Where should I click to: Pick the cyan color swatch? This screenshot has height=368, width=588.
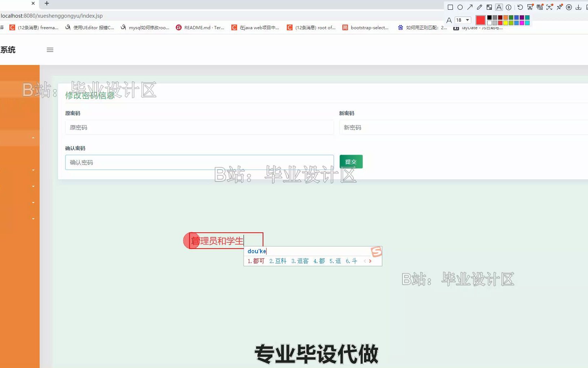(x=527, y=23)
